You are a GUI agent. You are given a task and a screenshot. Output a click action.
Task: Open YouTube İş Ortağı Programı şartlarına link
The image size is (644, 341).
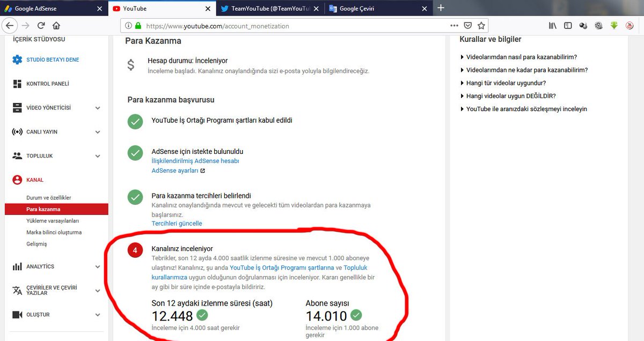point(282,268)
